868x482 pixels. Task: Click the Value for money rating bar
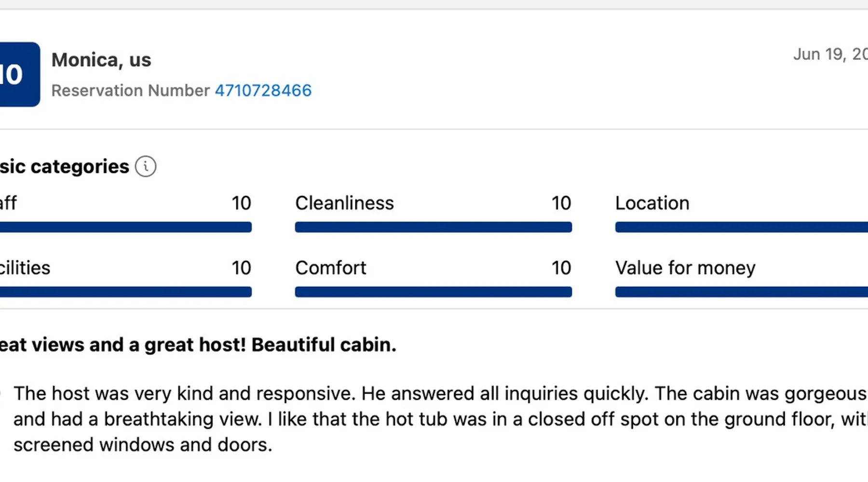tap(741, 292)
